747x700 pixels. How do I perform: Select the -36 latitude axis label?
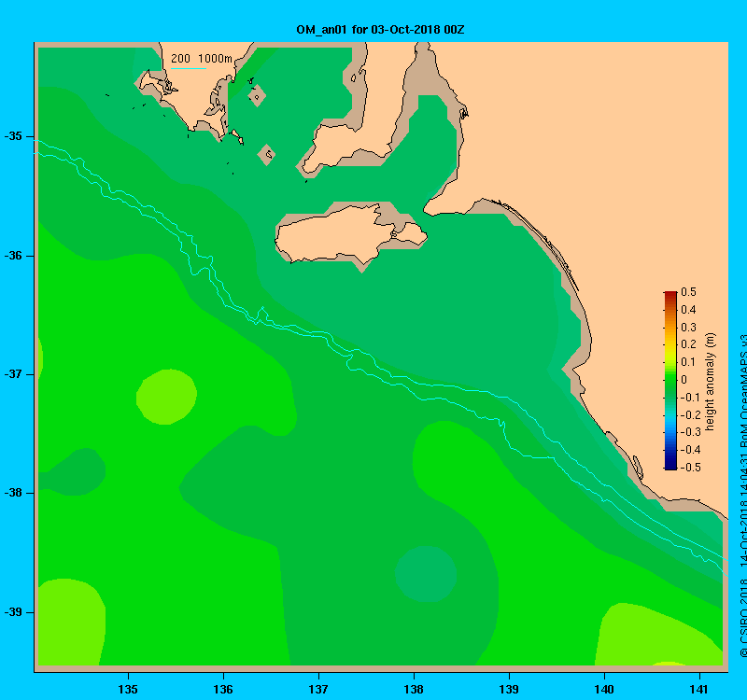tap(13, 256)
